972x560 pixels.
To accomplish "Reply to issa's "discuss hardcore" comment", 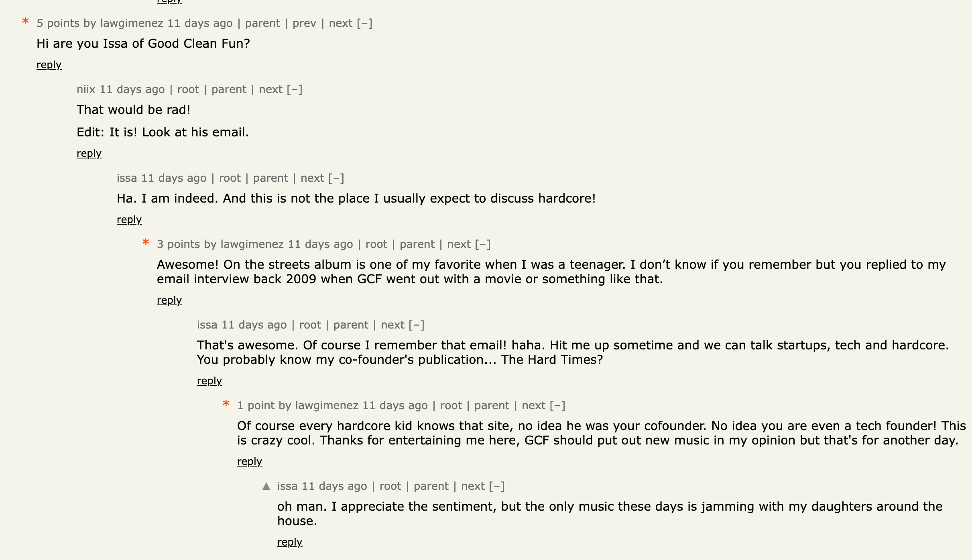I will 129,220.
